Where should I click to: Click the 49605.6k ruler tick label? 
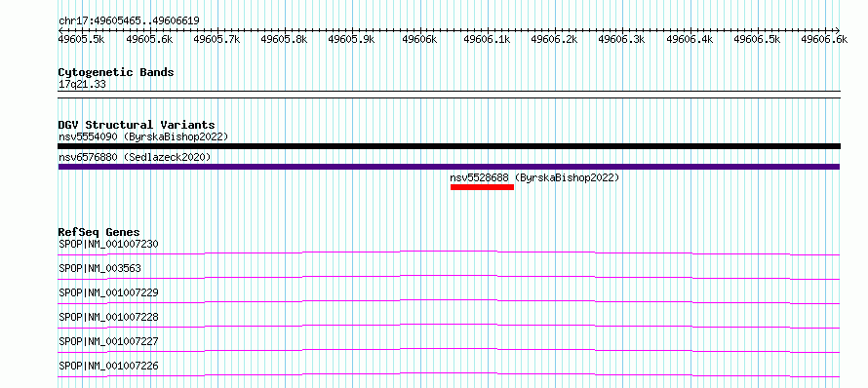[149, 39]
